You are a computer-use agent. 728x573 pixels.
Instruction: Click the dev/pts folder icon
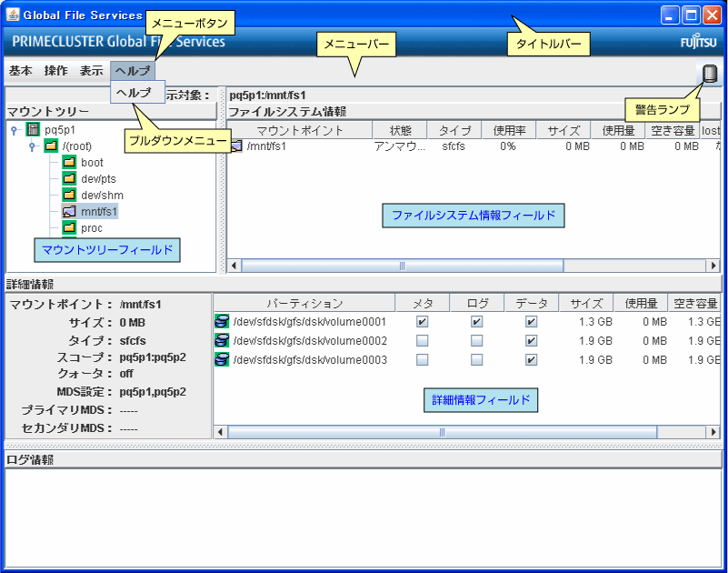point(69,178)
